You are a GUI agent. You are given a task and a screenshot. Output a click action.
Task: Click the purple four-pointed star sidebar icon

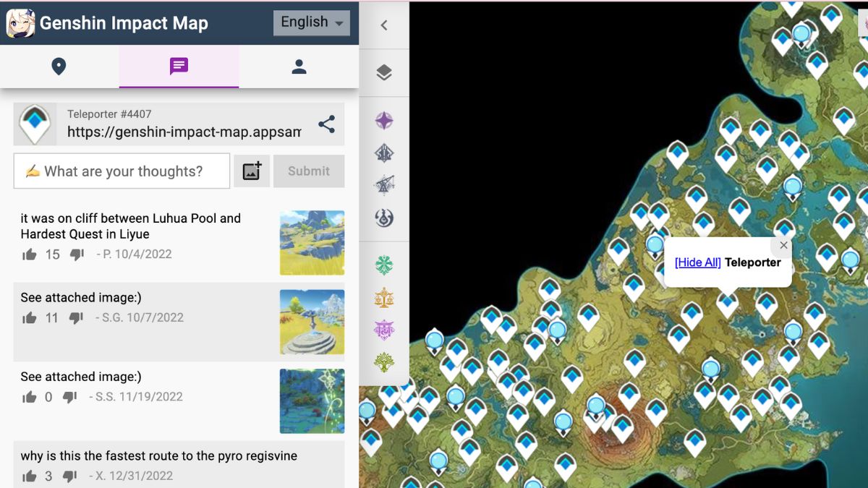pyautogui.click(x=384, y=120)
